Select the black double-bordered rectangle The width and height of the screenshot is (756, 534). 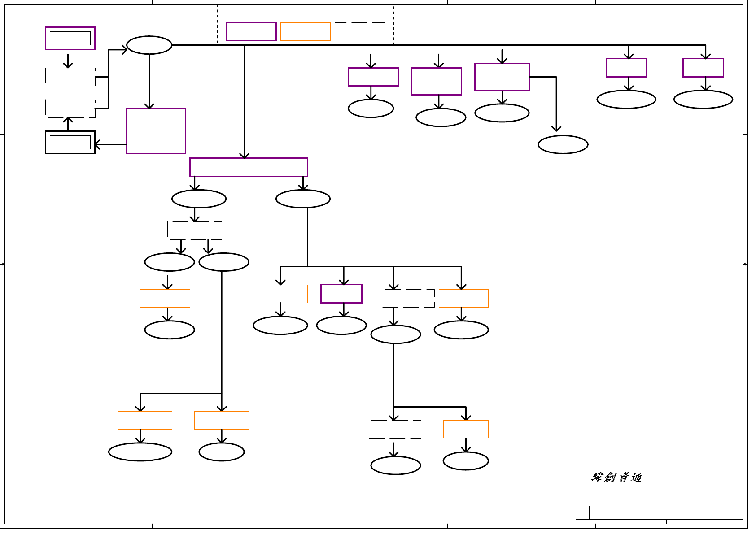point(70,142)
